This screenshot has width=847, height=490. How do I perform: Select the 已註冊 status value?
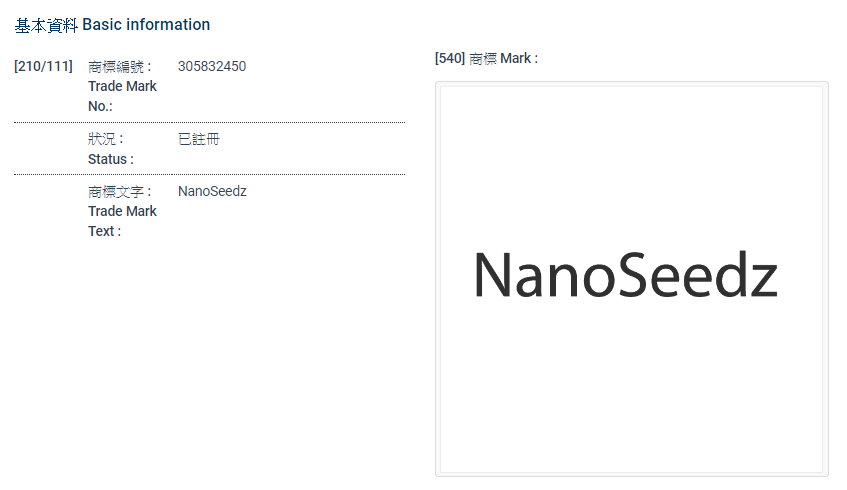(198, 139)
